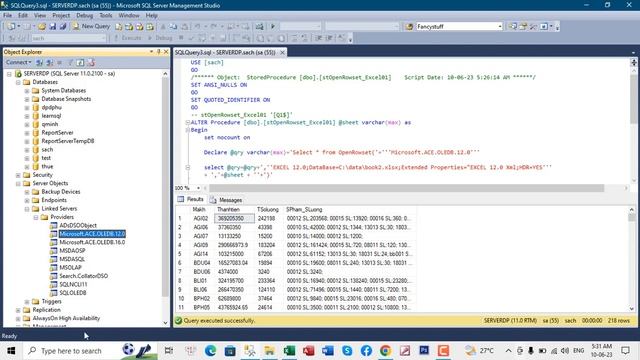Viewport: 640px width, 360px height.
Task: Collapse the SERVERDP server node
Action: point(9,74)
